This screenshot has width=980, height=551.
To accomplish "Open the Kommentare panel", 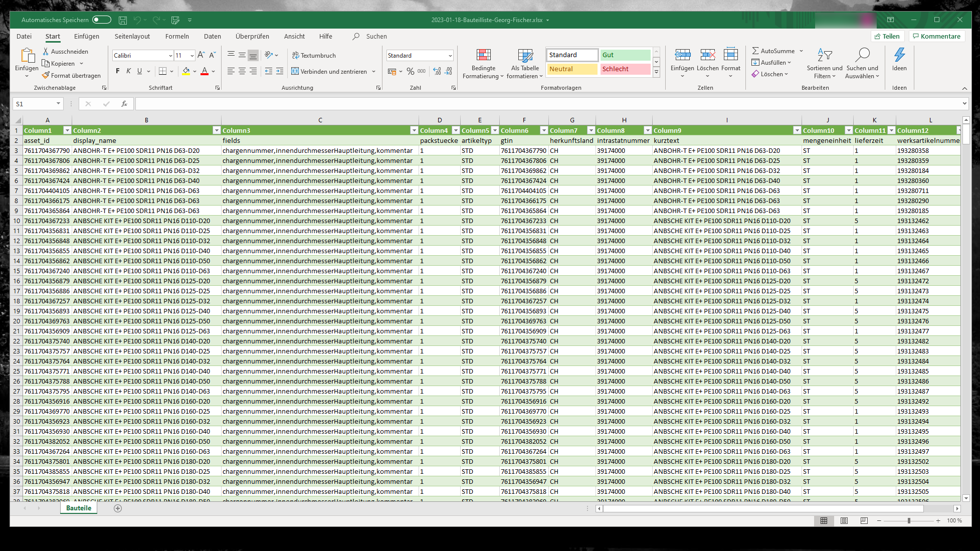I will click(x=936, y=36).
